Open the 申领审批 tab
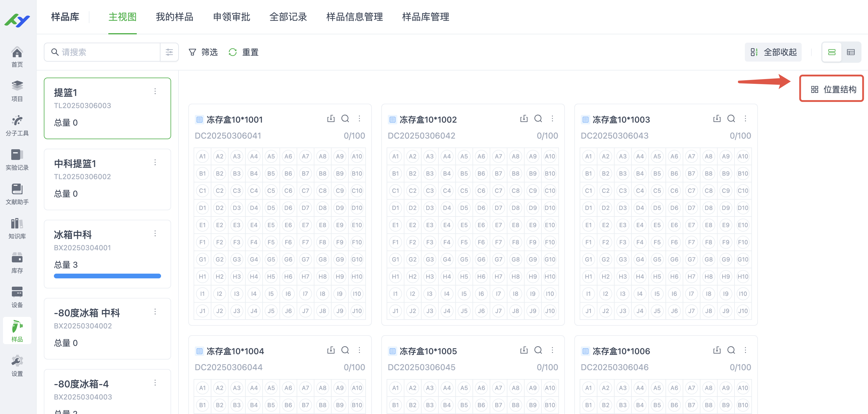The height and width of the screenshot is (414, 868). (231, 17)
